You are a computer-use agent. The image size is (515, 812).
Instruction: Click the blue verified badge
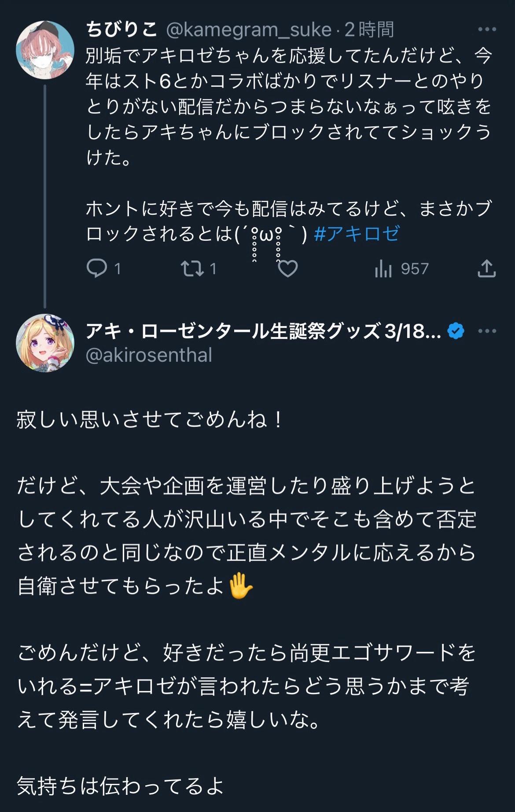point(456,331)
